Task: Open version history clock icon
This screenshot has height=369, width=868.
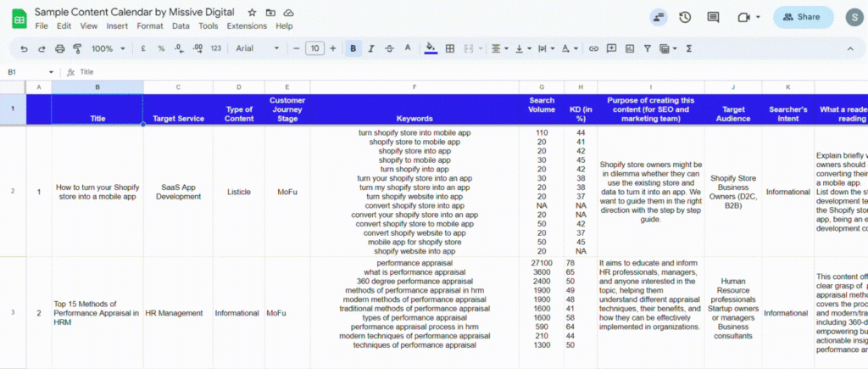Action: (685, 17)
